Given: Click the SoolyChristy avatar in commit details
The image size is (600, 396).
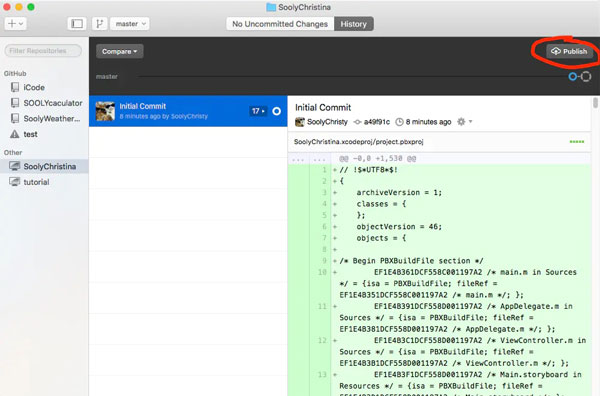Looking at the screenshot, I should (300, 122).
